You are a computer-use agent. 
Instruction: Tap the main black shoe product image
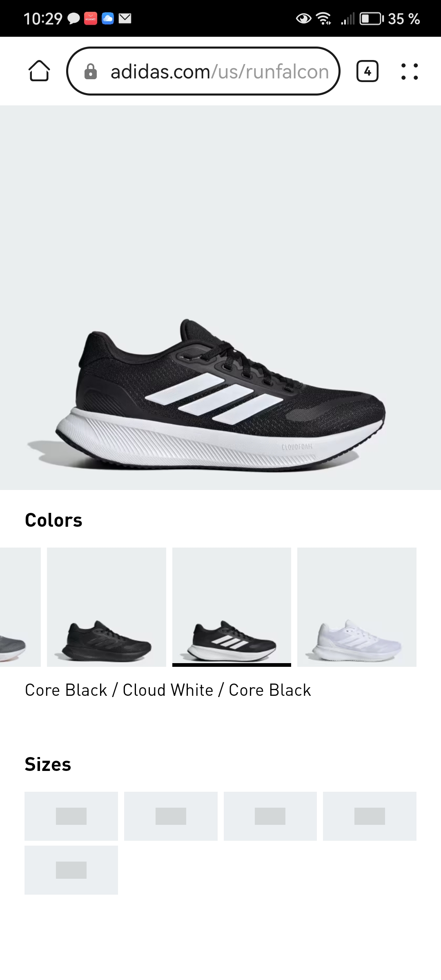point(220,298)
